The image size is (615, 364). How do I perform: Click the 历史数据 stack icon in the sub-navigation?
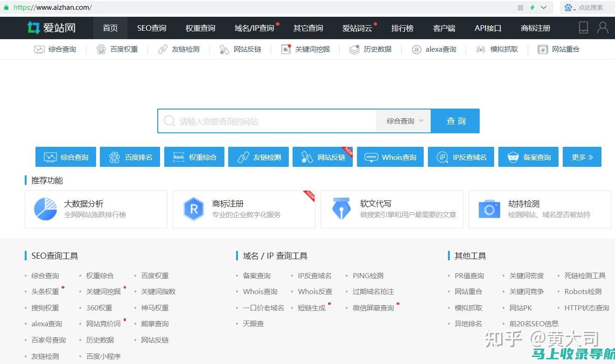click(355, 49)
